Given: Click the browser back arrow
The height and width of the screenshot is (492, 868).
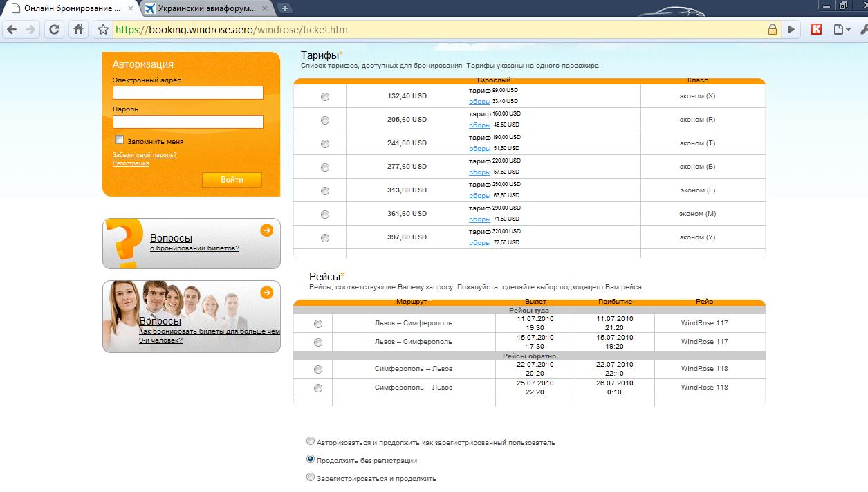Looking at the screenshot, I should point(12,30).
